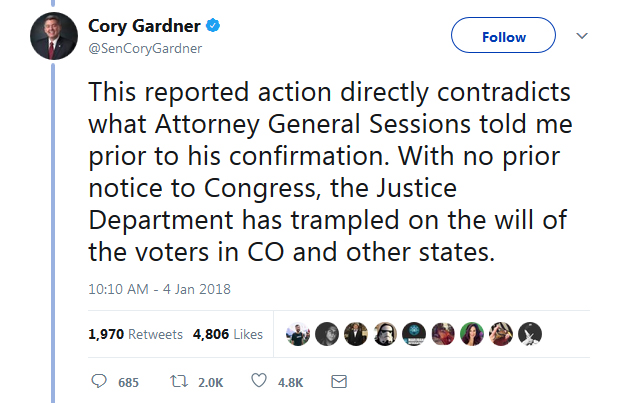Follow Cory Gardner

(504, 37)
